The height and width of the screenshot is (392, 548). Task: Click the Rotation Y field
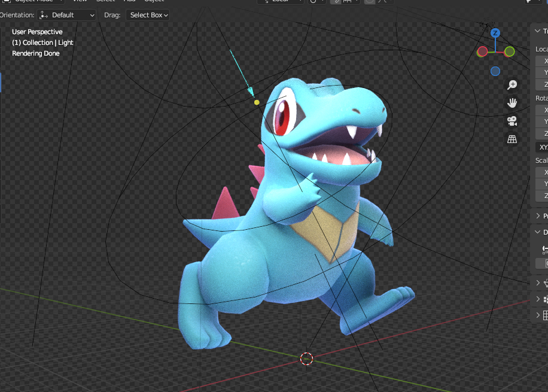coord(542,121)
